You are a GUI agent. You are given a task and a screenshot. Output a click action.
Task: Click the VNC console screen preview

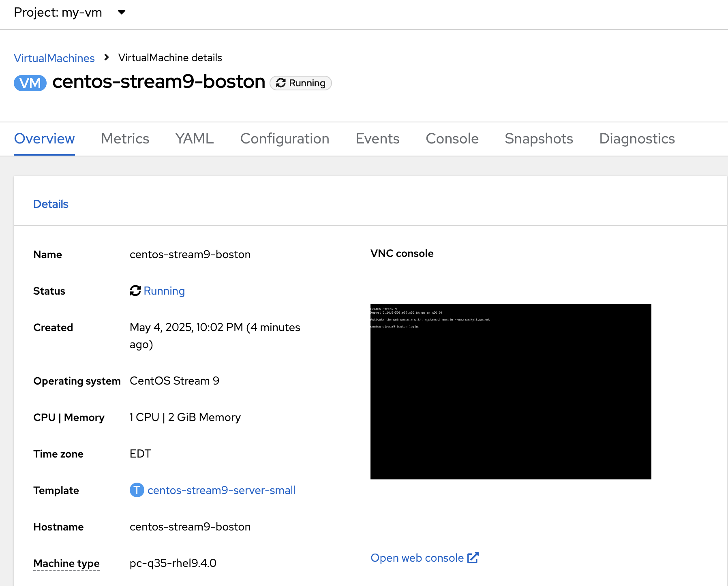pos(510,391)
